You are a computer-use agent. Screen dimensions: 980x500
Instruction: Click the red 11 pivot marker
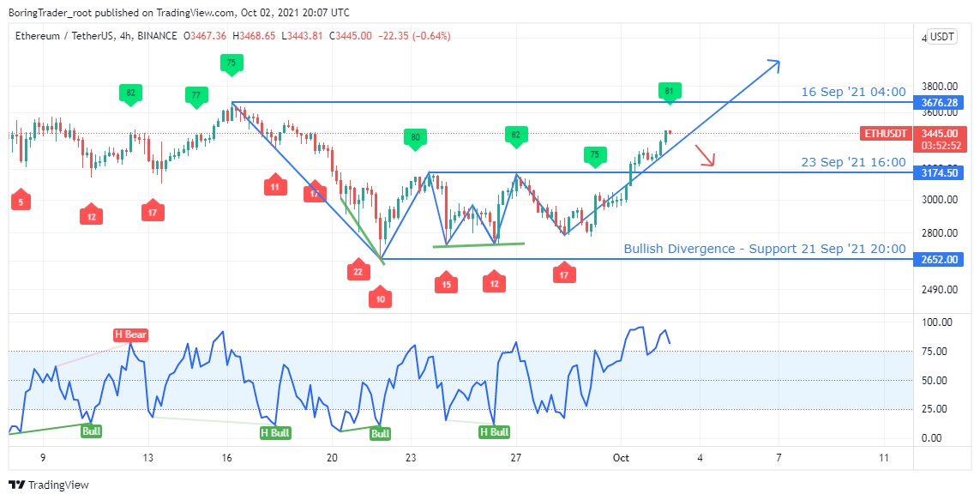coord(275,185)
